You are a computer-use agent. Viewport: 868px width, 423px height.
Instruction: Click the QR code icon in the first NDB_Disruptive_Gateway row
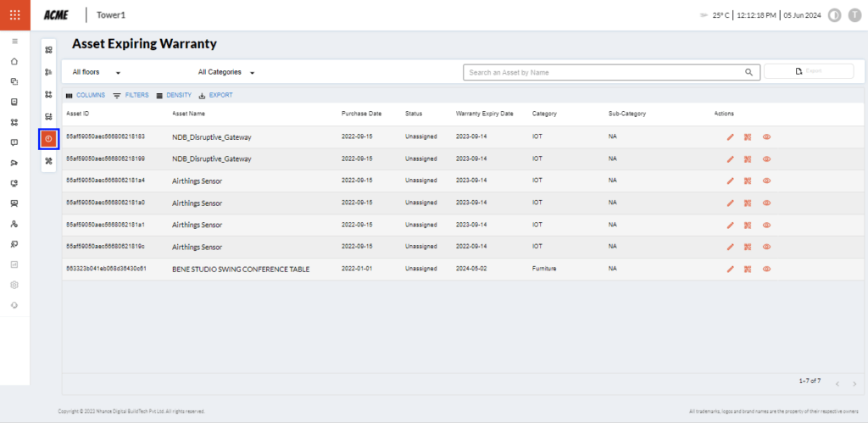(x=748, y=136)
